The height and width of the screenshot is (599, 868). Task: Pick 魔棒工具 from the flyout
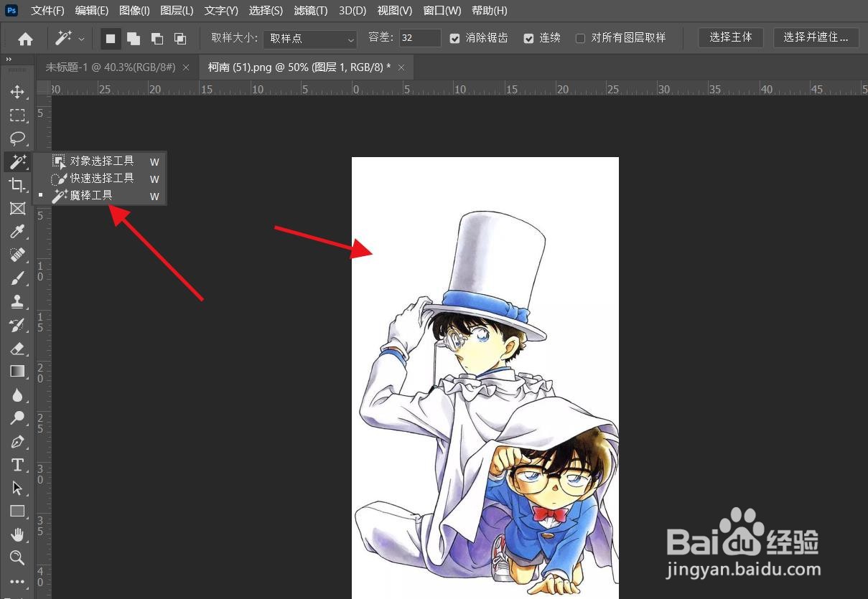pos(100,196)
